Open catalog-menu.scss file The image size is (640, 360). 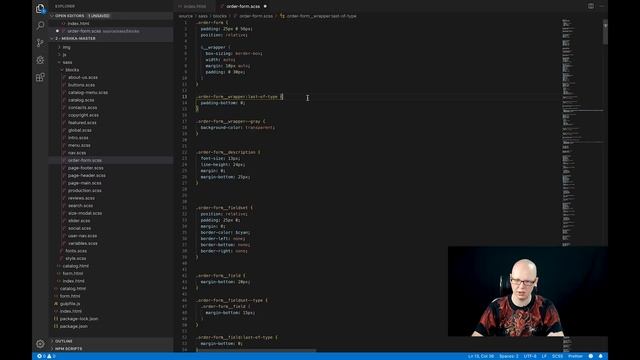(x=88, y=93)
